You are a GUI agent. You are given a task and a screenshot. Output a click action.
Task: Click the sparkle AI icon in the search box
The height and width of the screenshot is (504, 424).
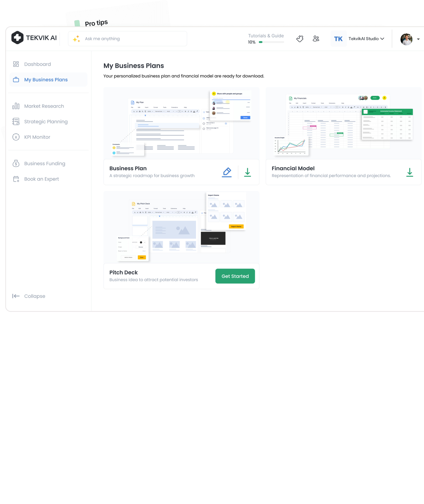(76, 39)
